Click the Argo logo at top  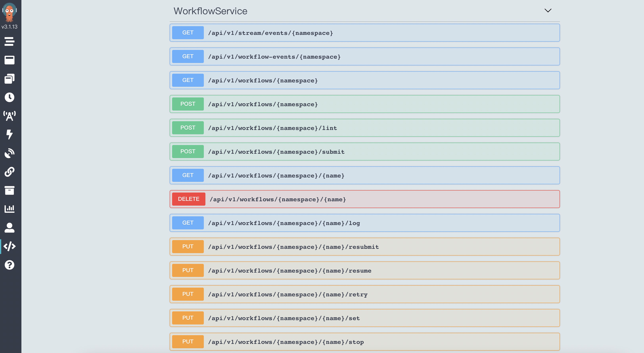10,12
